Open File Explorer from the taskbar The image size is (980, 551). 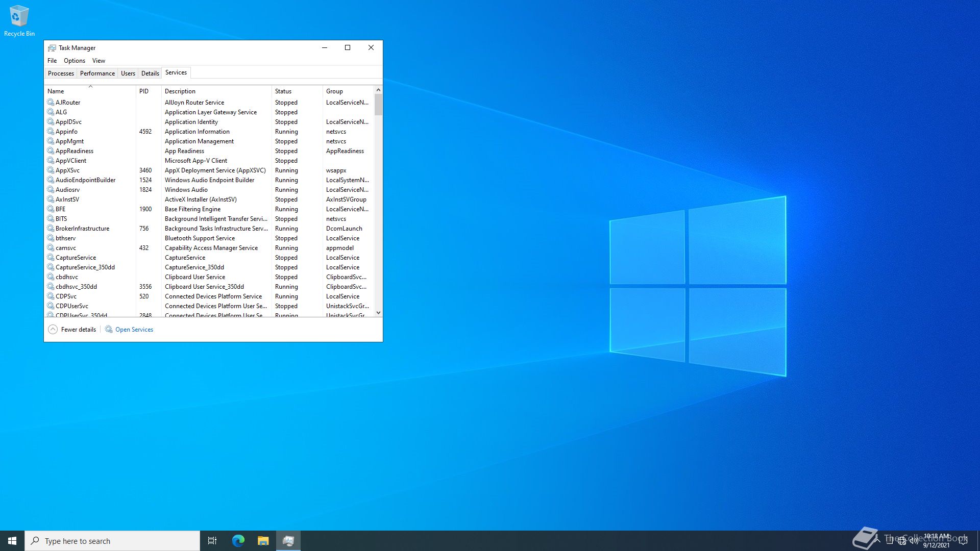[x=263, y=541]
